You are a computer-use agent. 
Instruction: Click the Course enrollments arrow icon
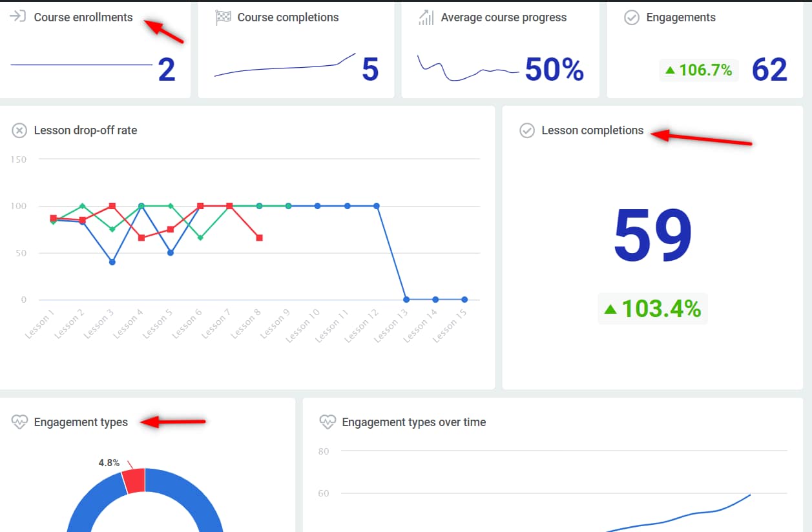coord(18,17)
